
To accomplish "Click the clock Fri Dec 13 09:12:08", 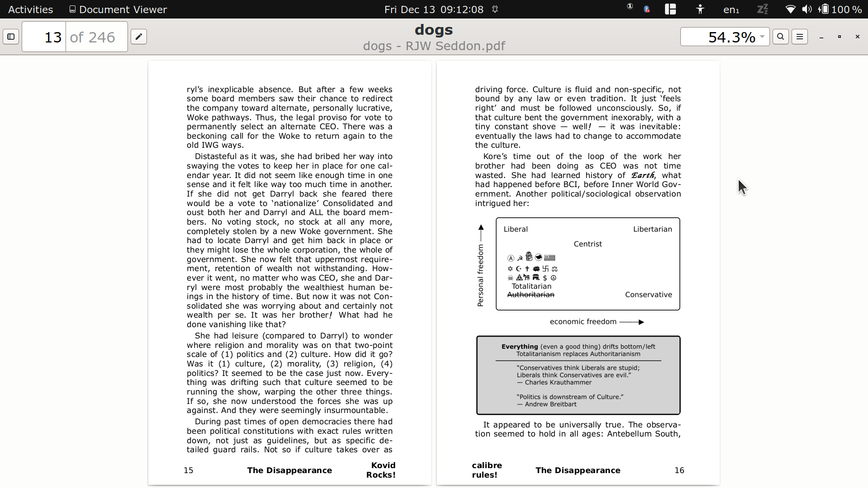I will [434, 9].
